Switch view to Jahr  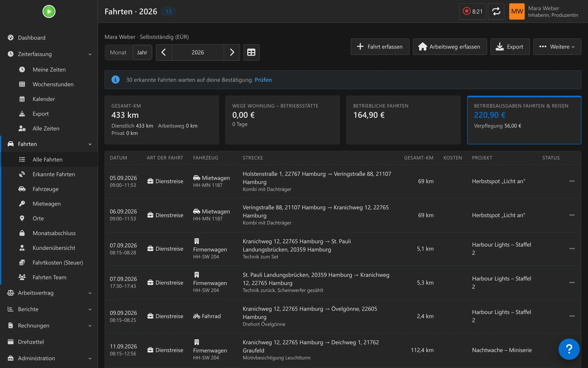142,52
